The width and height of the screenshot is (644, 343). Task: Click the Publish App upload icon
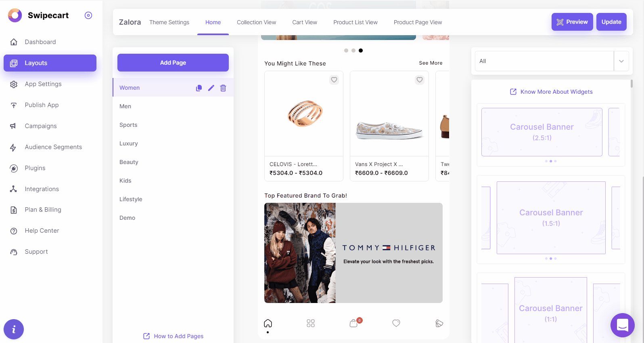click(x=14, y=105)
